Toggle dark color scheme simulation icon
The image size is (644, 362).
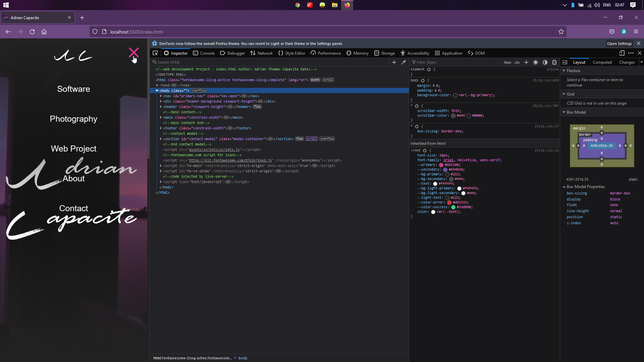coord(545,62)
